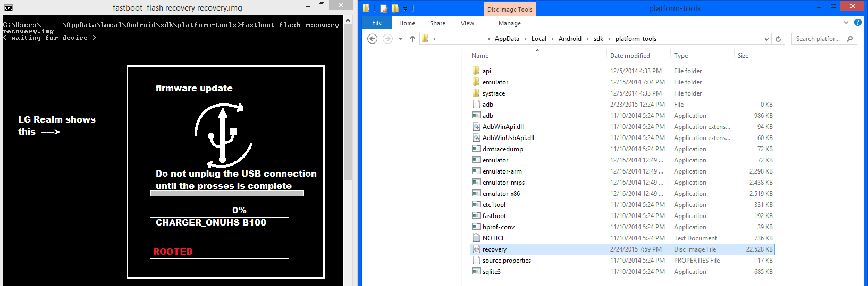
Task: Open the File menu tab
Action: [377, 23]
